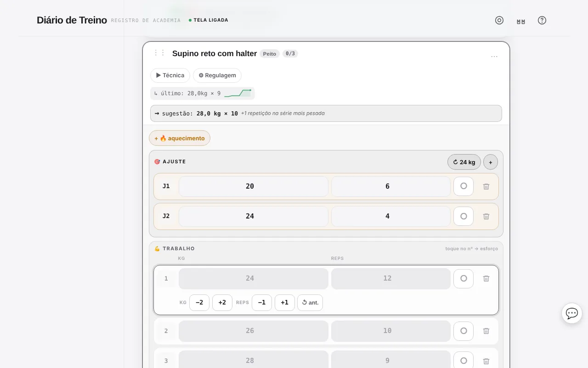This screenshot has height=368, width=588.
Task: Delete work set 1 with trash icon
Action: (486, 278)
